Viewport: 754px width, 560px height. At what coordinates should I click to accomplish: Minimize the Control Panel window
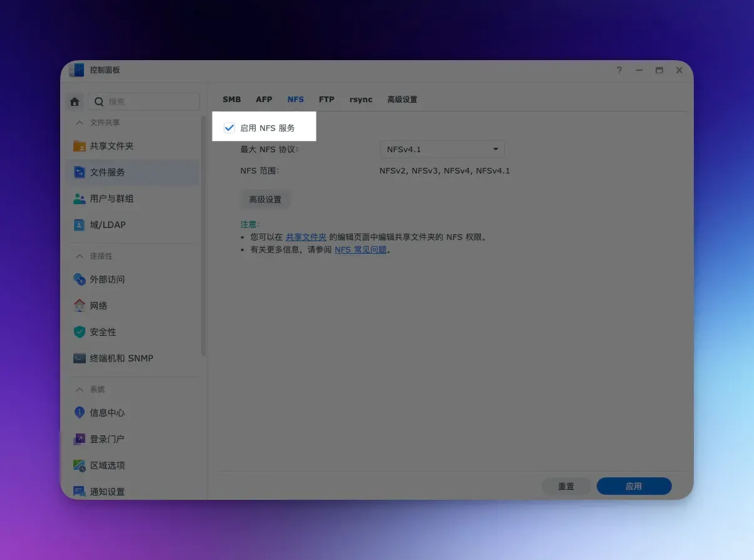[639, 70]
